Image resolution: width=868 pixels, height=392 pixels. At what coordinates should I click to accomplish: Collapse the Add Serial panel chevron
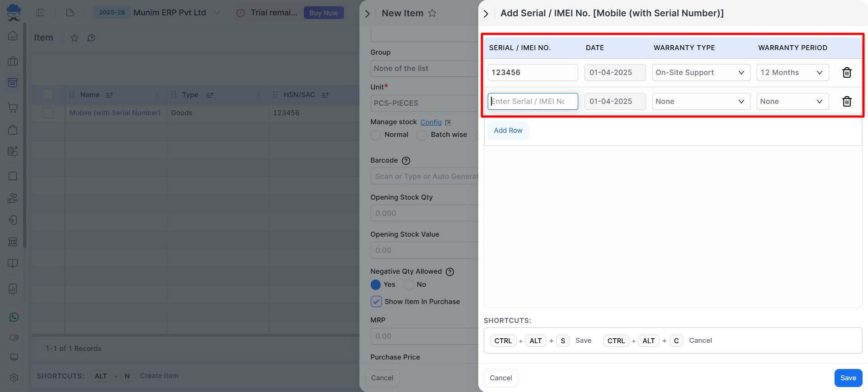click(x=486, y=14)
